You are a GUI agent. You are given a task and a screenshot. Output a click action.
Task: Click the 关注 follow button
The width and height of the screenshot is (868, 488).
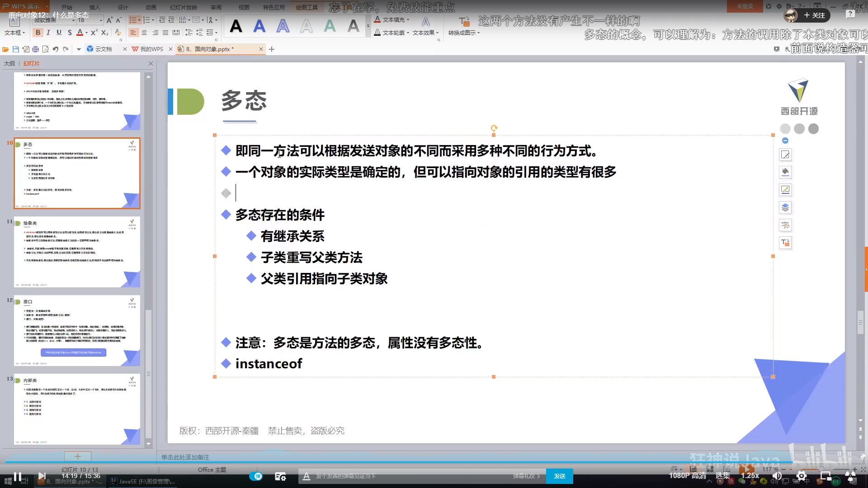[x=814, y=15]
